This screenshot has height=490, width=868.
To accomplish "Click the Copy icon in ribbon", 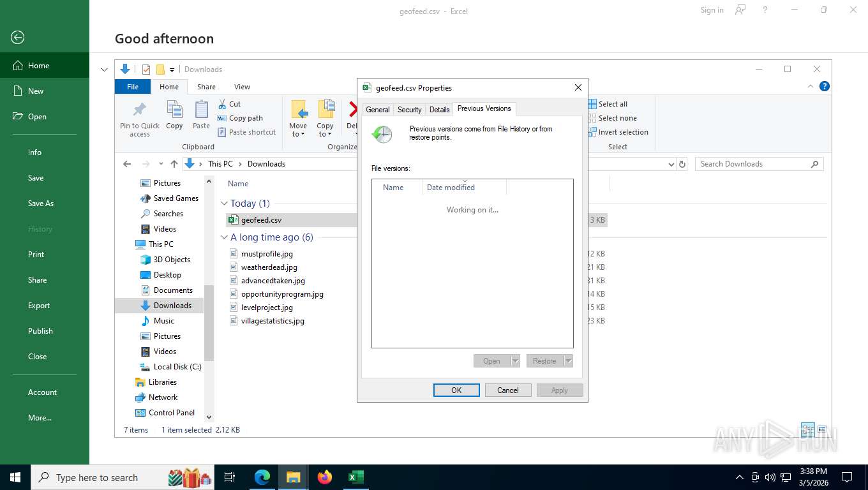I will pos(174,115).
